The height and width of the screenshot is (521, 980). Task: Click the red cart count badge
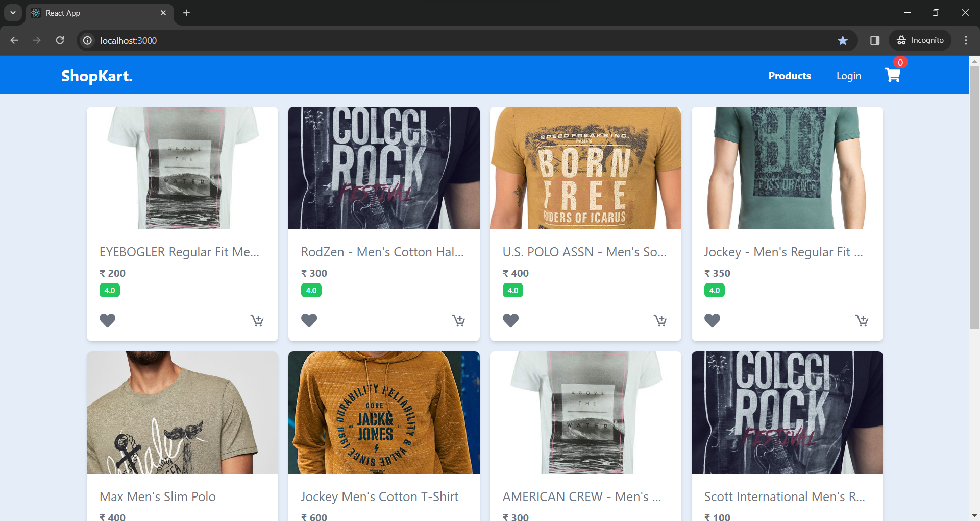[x=900, y=62]
